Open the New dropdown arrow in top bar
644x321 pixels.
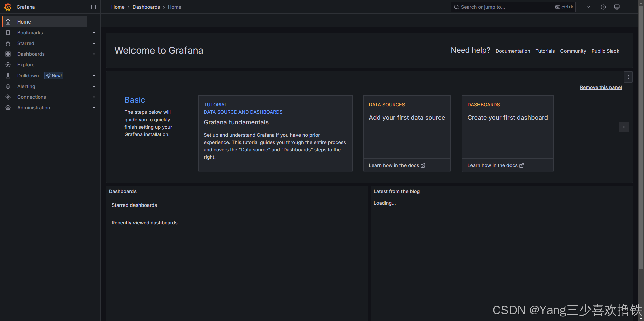click(x=589, y=7)
